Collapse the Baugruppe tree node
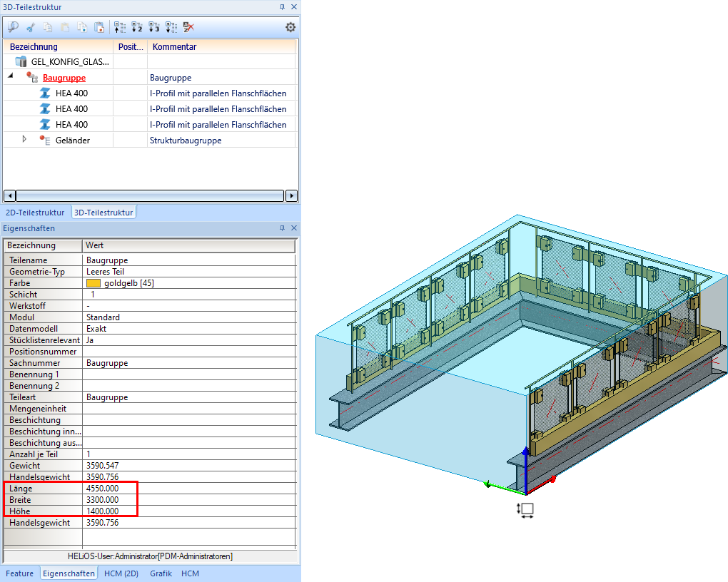728x582 pixels. (10, 76)
